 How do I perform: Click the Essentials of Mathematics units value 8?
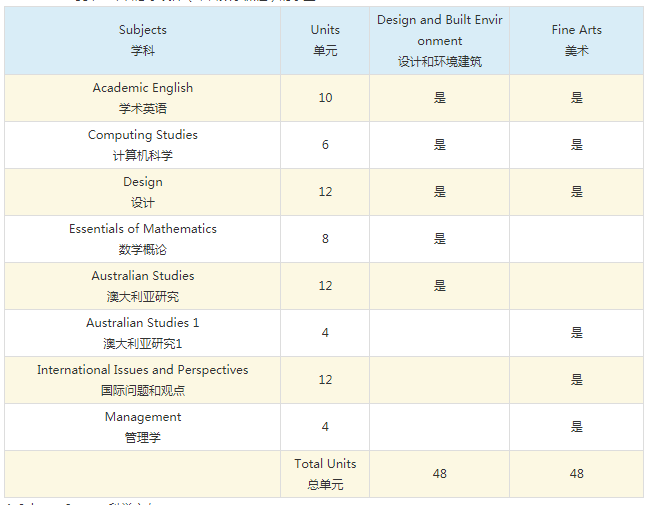click(x=325, y=239)
